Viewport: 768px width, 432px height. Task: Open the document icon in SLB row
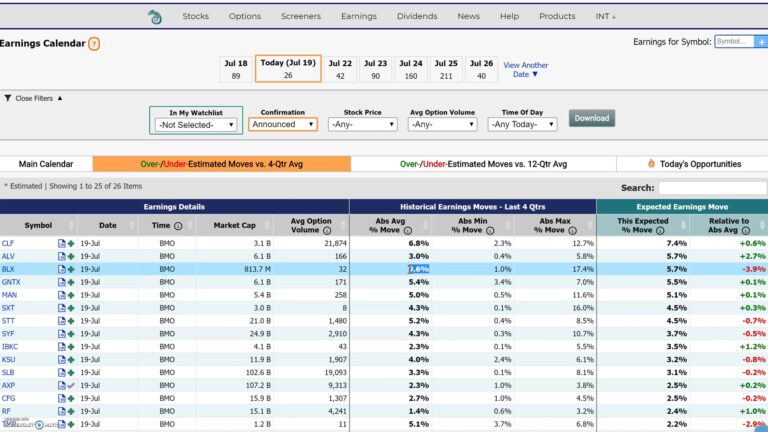61,373
